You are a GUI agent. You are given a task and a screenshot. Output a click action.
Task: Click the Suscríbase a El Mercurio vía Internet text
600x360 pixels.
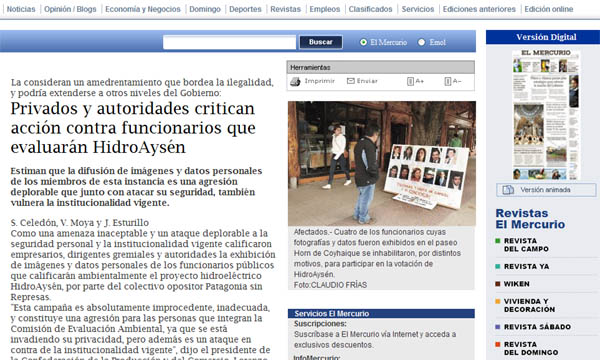[x=375, y=339]
